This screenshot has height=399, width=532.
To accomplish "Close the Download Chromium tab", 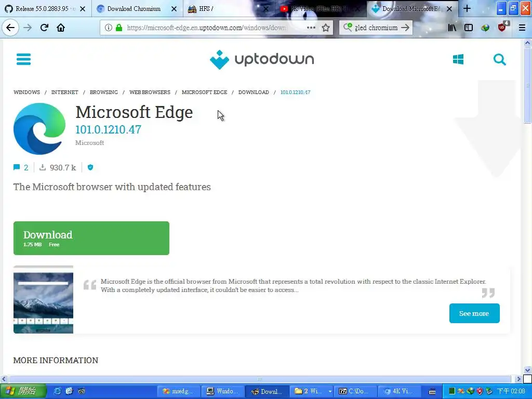I will [x=174, y=9].
